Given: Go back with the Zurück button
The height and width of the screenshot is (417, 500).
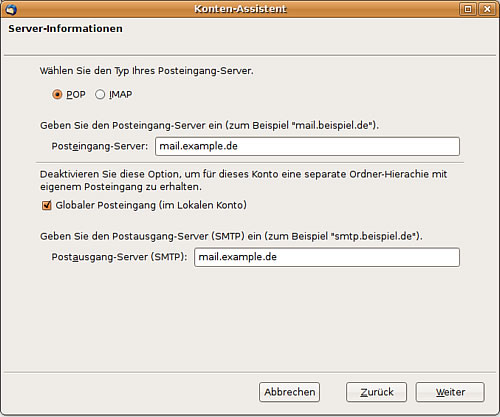Looking at the screenshot, I should pos(376,392).
